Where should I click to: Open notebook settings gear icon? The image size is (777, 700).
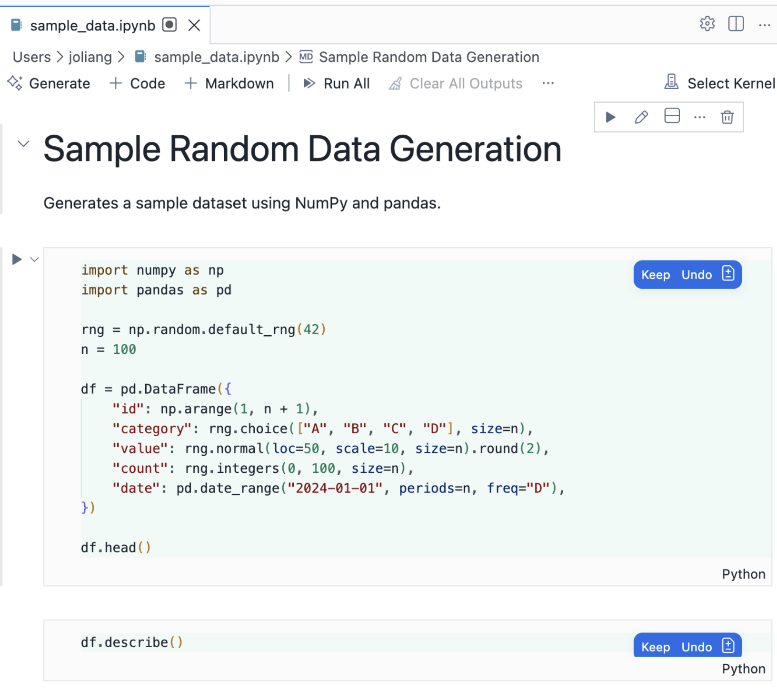[x=707, y=24]
